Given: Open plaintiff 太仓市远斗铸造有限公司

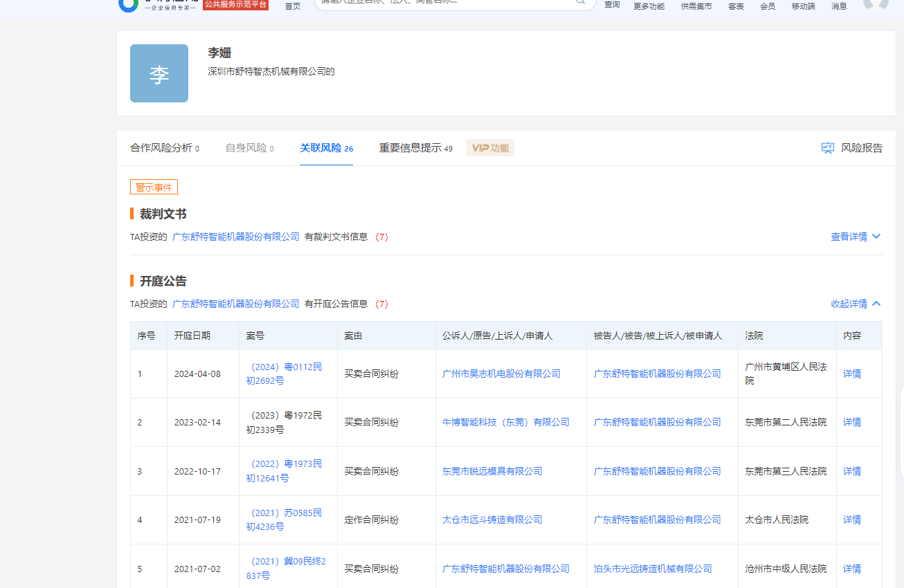Looking at the screenshot, I should point(492,520).
